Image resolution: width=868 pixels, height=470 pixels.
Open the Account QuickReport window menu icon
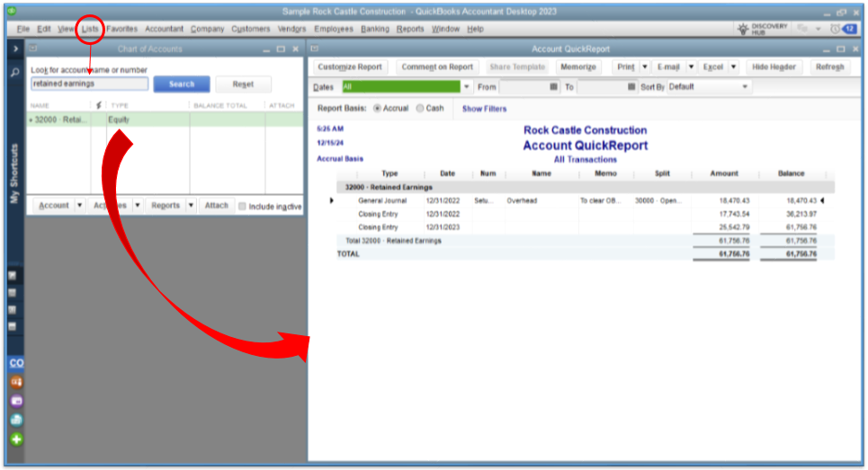315,49
